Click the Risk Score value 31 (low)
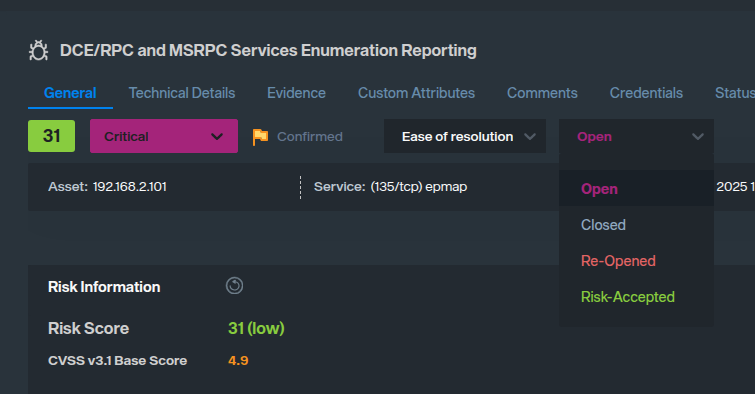The height and width of the screenshot is (394, 755). (x=256, y=328)
